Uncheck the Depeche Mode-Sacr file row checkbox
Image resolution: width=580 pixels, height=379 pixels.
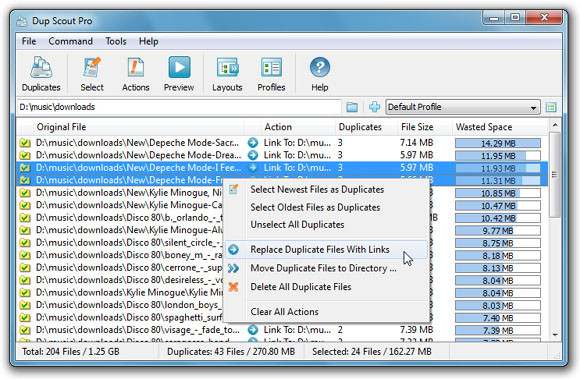tap(25, 143)
